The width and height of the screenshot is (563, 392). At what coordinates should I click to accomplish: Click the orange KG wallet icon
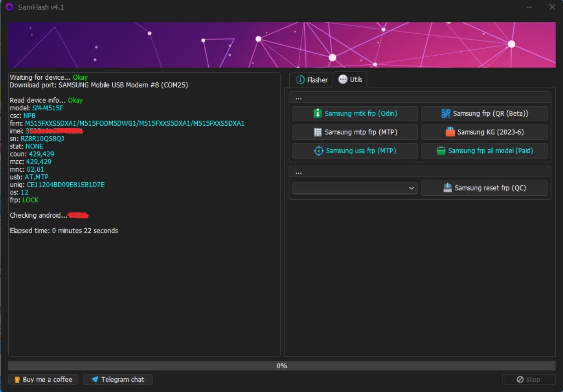tap(450, 132)
